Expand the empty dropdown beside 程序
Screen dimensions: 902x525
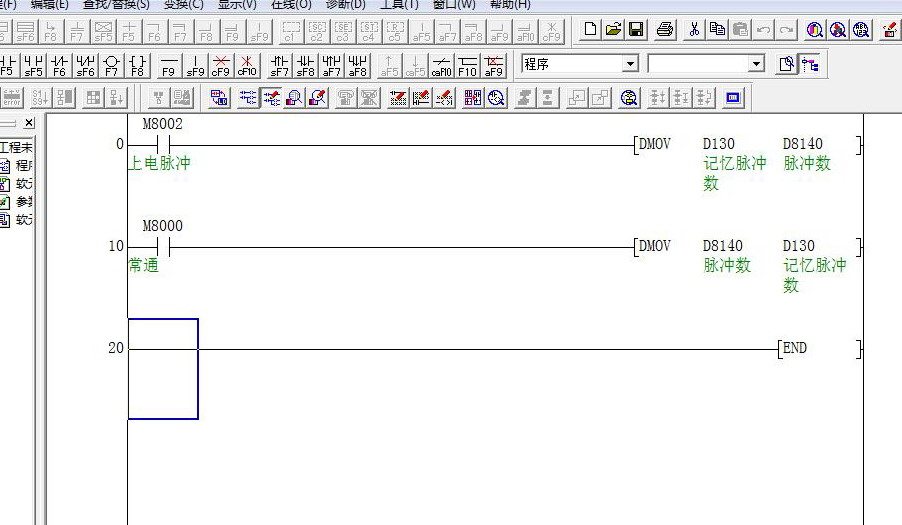click(x=756, y=65)
